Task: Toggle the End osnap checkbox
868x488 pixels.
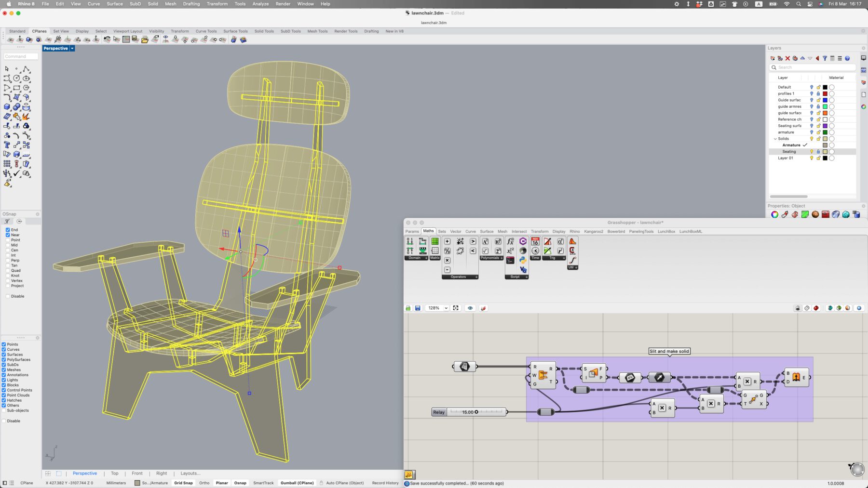Action: click(8, 230)
